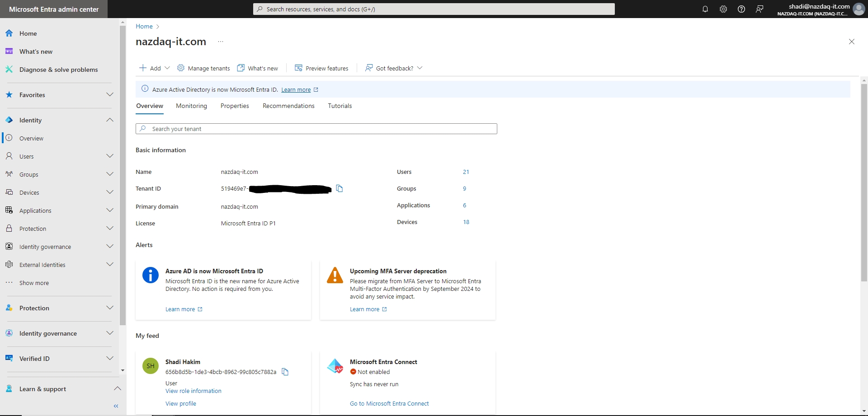Click the ellipsis next to nazdaq-it.com title
The width and height of the screenshot is (868, 416).
click(x=221, y=42)
